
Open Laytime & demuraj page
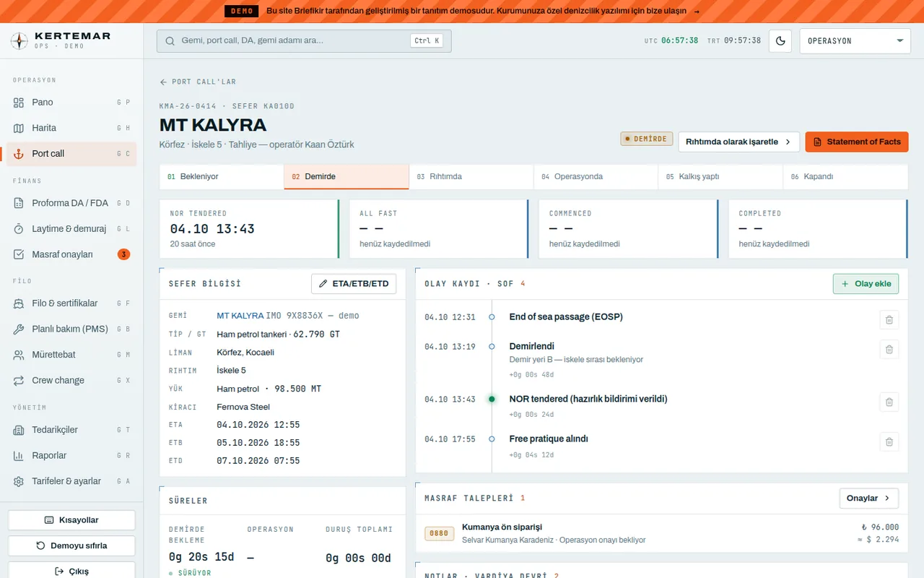(x=71, y=229)
